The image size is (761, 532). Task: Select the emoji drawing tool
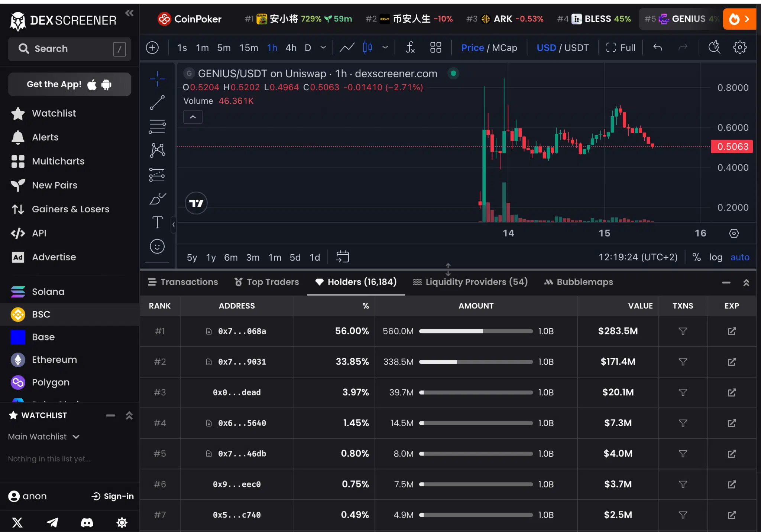coord(157,246)
